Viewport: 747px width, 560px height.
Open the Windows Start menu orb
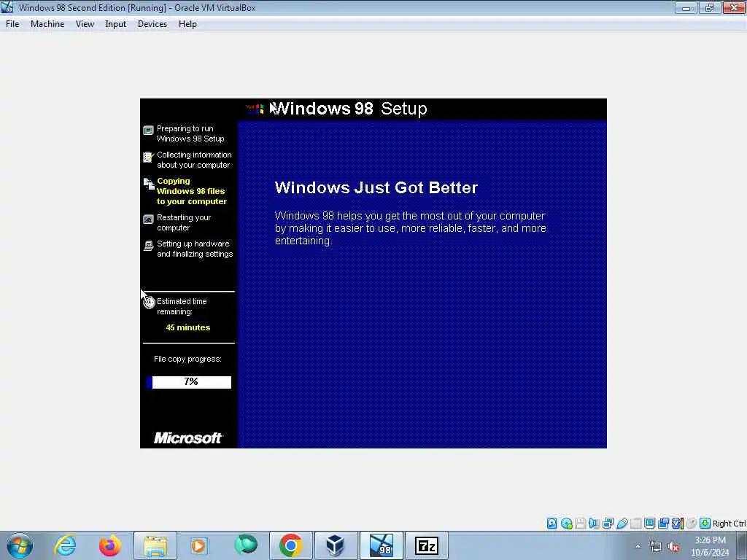pyautogui.click(x=20, y=545)
